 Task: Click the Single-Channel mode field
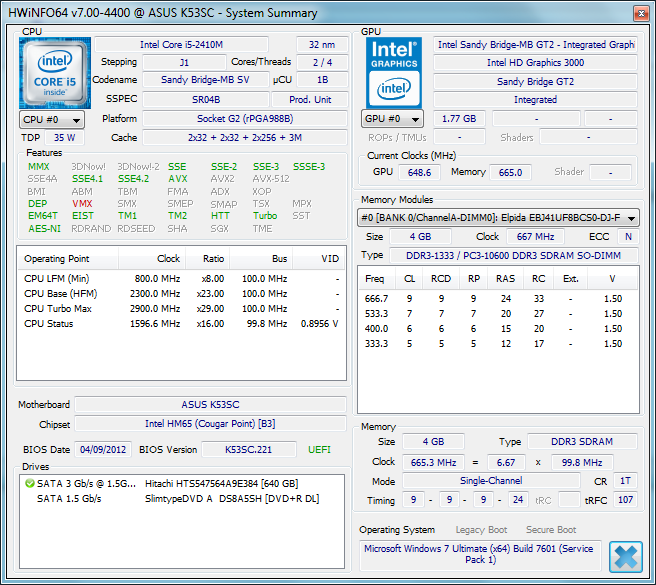pyautogui.click(x=491, y=481)
